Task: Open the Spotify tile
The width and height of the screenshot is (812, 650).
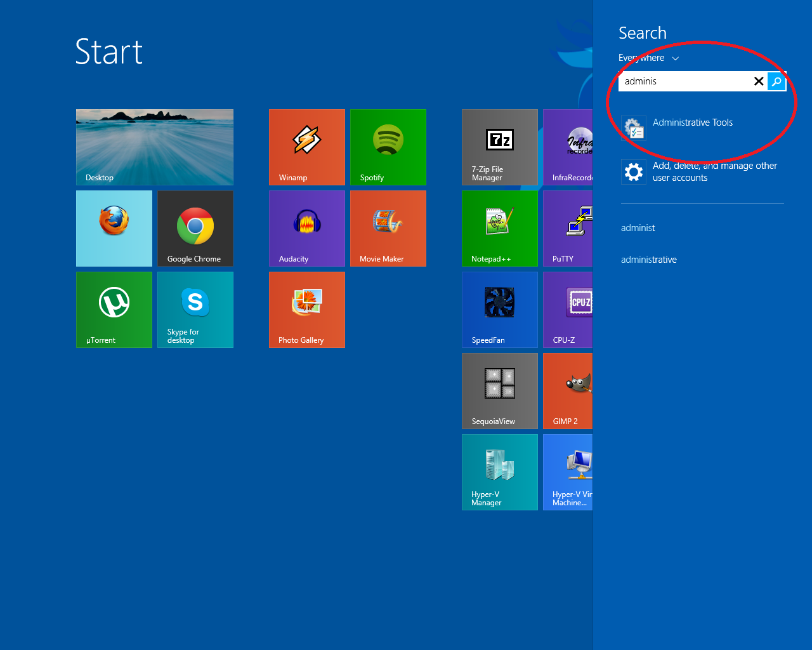Action: click(x=388, y=147)
